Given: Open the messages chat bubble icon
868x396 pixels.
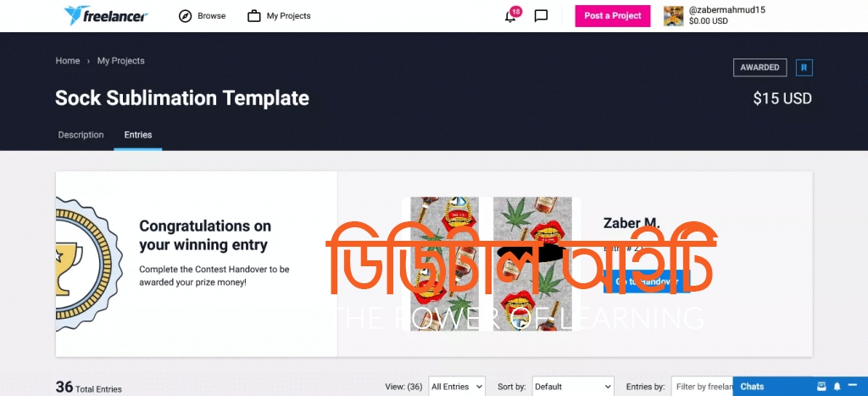Looking at the screenshot, I should pyautogui.click(x=541, y=16).
